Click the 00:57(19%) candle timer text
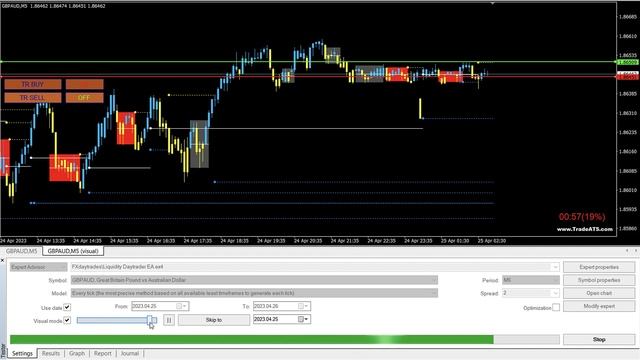640x360 pixels. [582, 217]
